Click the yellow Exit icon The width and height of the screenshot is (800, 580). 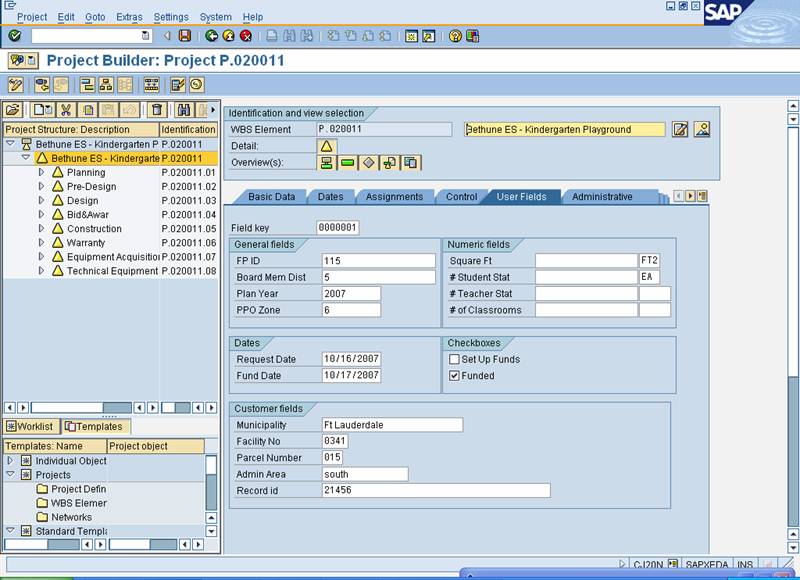click(229, 36)
